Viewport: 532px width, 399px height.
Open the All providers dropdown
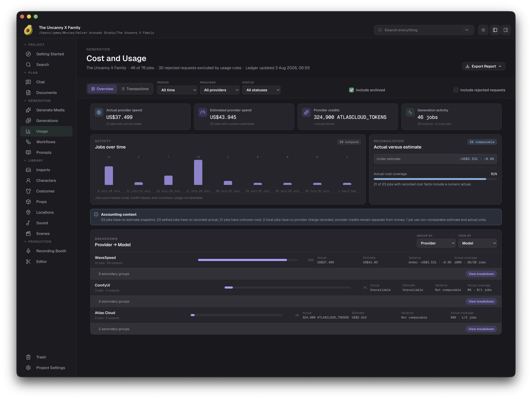220,90
